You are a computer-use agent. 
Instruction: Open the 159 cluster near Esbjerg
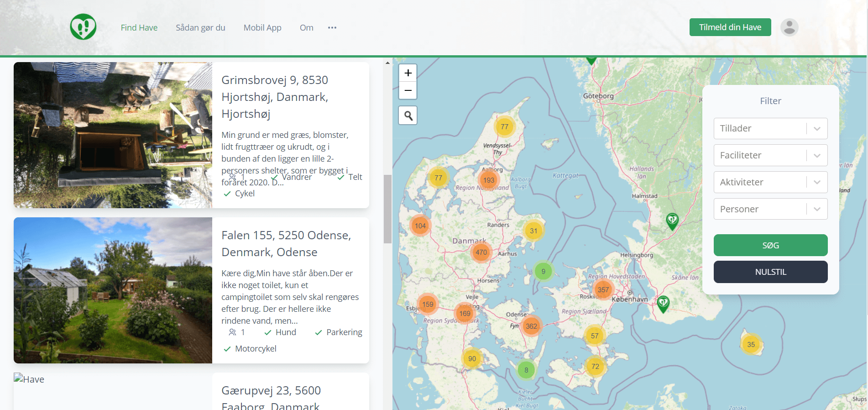tap(428, 304)
